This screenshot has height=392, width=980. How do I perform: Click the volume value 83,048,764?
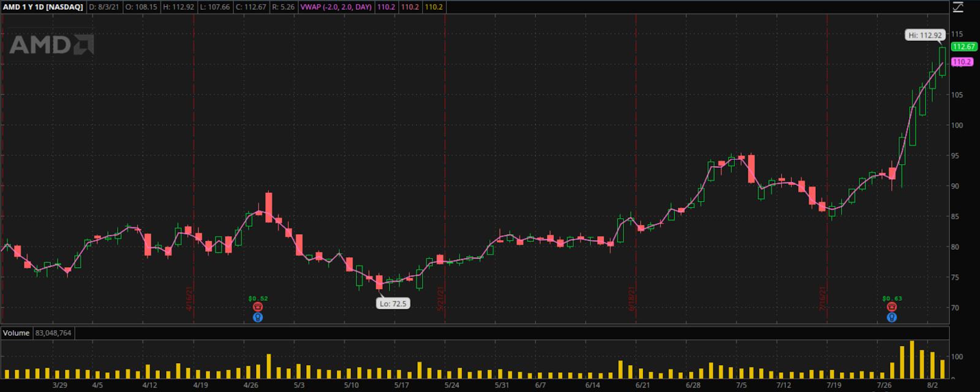tap(53, 333)
